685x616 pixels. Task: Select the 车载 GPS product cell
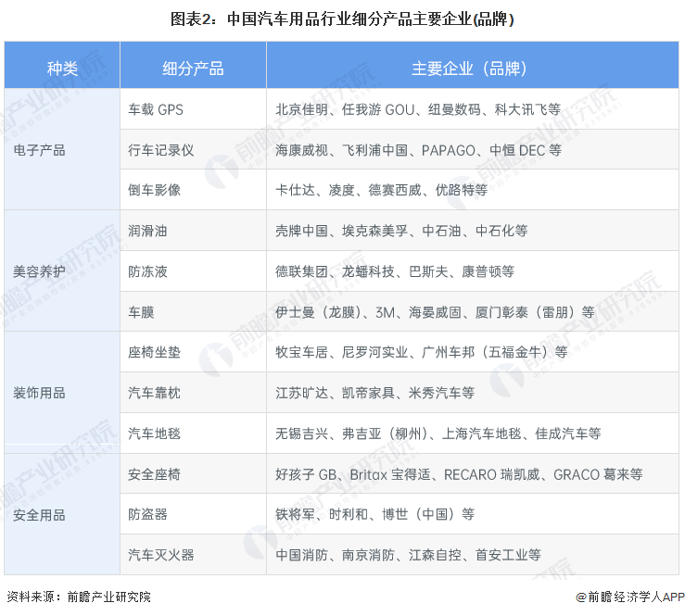[156, 109]
